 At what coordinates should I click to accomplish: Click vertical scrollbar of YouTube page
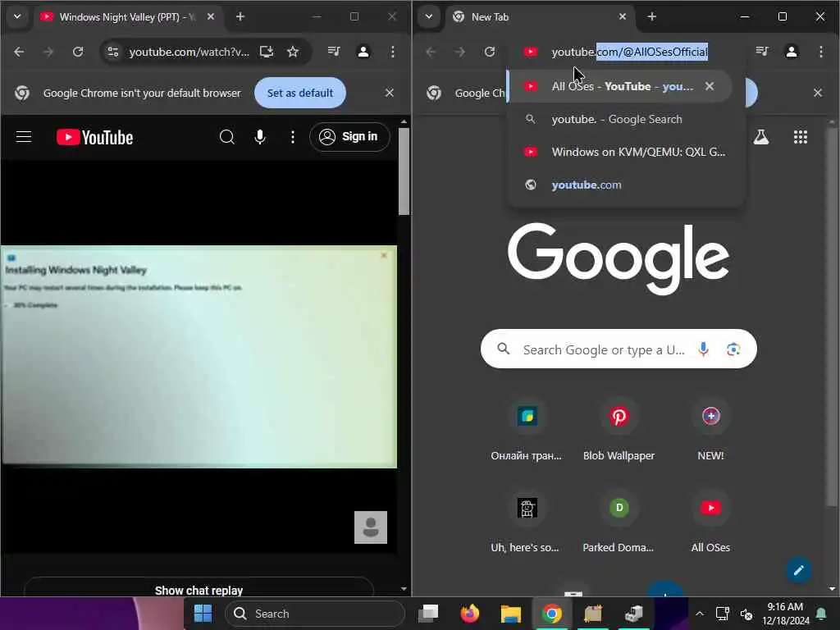click(x=404, y=171)
